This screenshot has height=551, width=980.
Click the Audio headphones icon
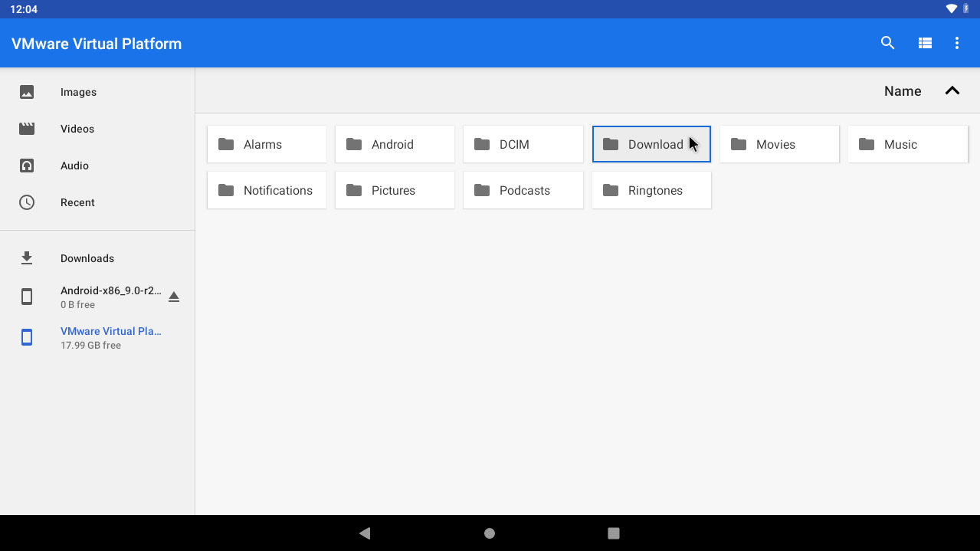click(27, 166)
